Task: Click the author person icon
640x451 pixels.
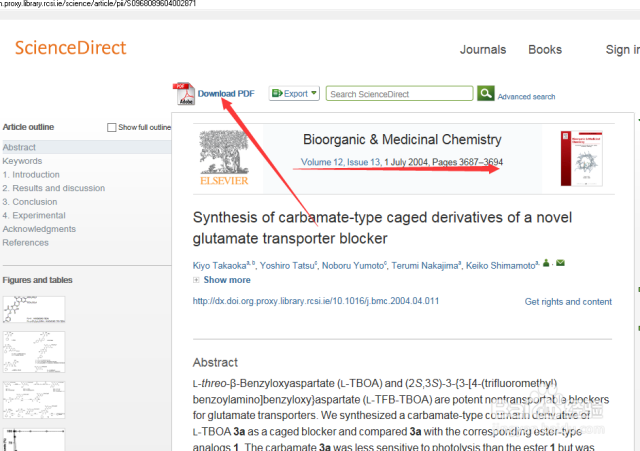Action: point(546,263)
